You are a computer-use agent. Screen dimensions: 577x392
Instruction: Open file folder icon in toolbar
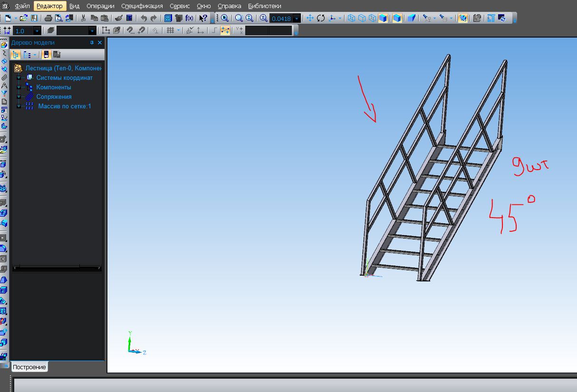click(23, 18)
